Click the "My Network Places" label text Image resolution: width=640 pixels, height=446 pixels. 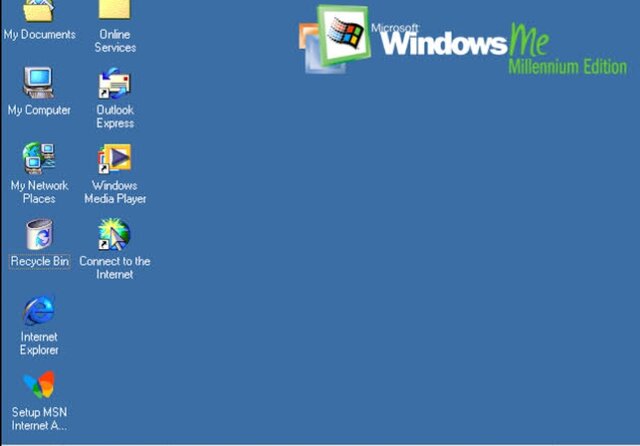(x=39, y=192)
